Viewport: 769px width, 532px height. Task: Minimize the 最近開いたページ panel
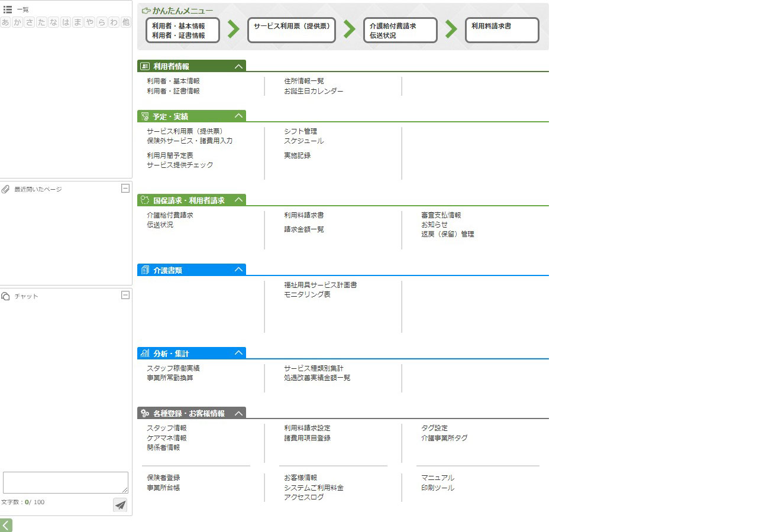(x=125, y=189)
